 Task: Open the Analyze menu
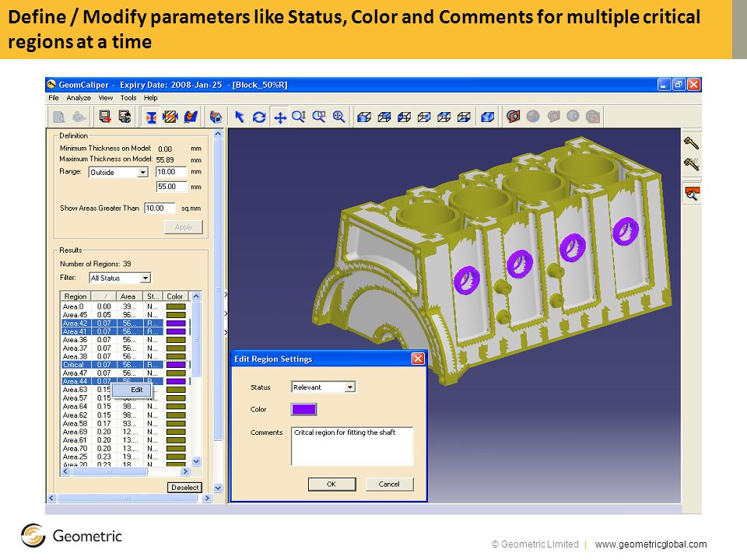pos(79,98)
